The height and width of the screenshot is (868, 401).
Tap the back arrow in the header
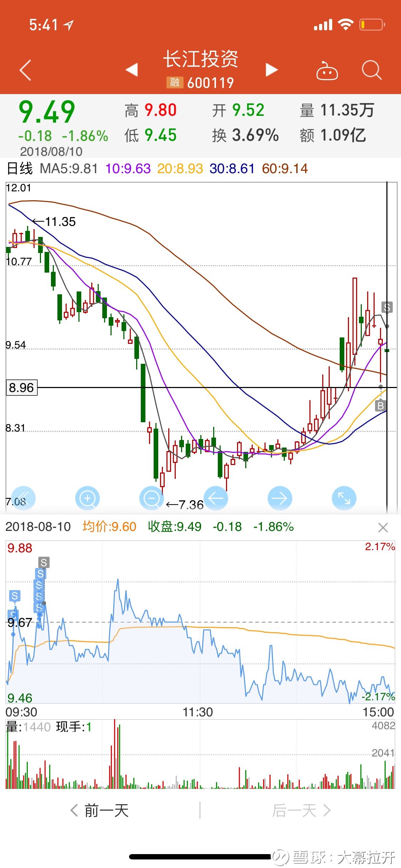[25, 70]
